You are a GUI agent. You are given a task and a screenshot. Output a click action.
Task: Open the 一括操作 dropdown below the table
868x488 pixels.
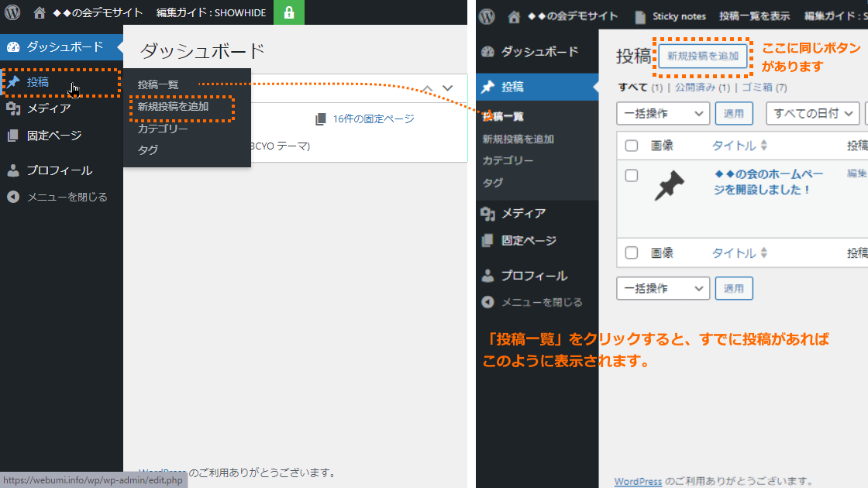663,288
